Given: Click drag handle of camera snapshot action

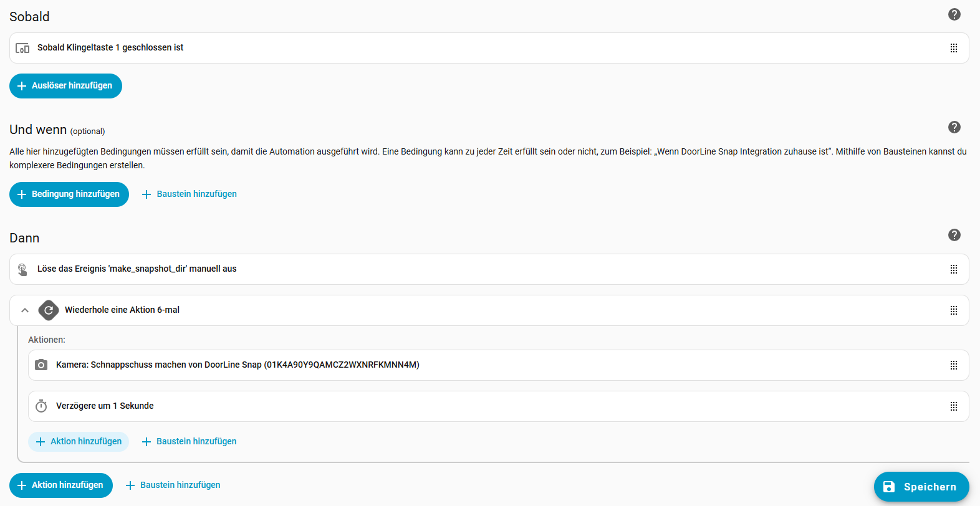Looking at the screenshot, I should pyautogui.click(x=953, y=365).
